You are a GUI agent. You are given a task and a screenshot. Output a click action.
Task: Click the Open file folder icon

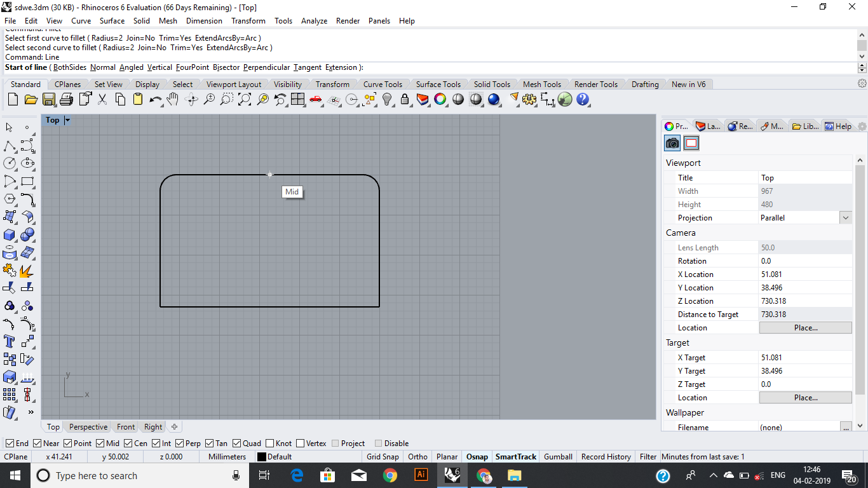tap(31, 99)
